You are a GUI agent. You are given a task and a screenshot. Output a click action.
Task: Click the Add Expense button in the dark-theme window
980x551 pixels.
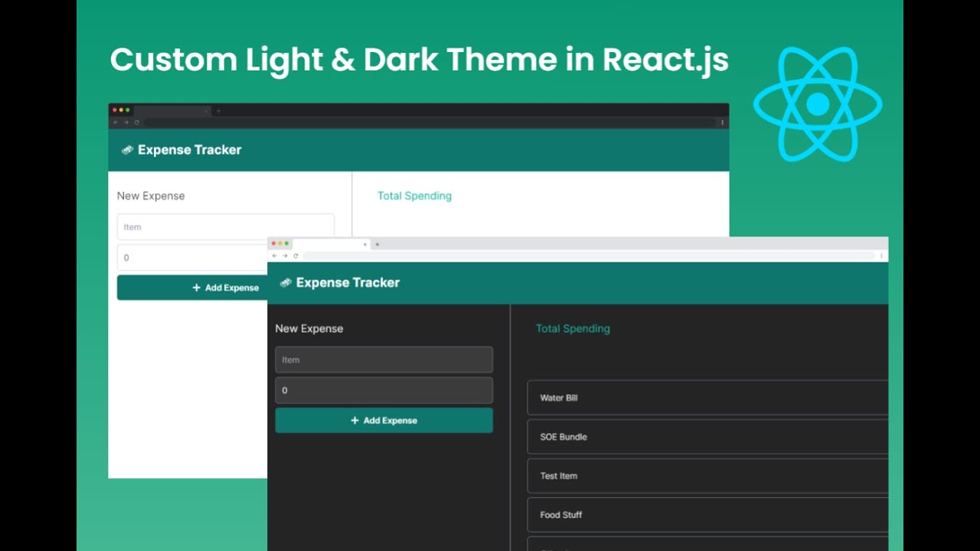(x=384, y=420)
